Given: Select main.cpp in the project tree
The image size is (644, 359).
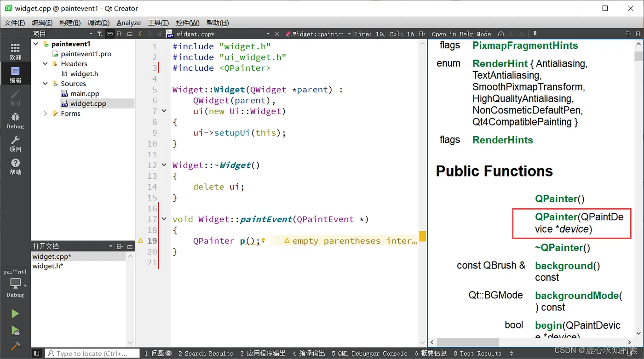Looking at the screenshot, I should (85, 93).
